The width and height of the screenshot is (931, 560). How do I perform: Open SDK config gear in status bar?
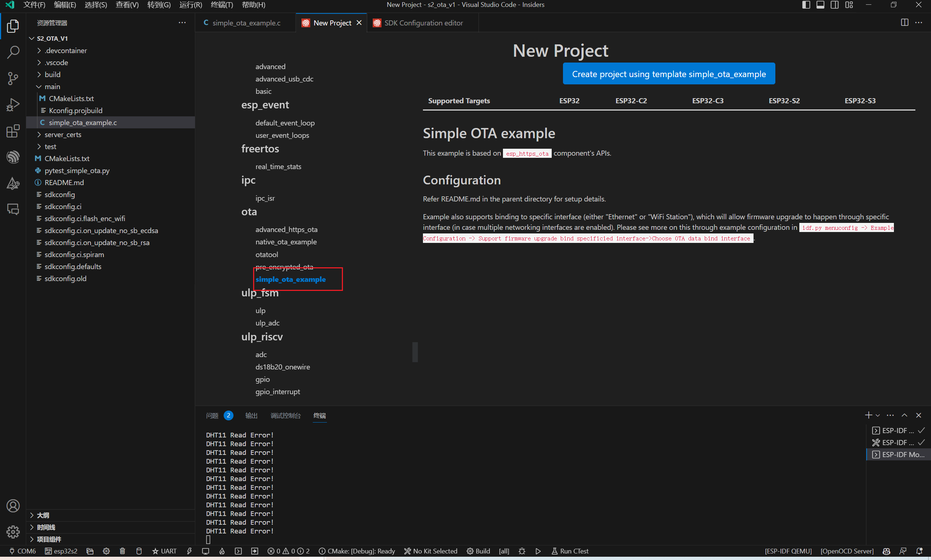pos(106,551)
